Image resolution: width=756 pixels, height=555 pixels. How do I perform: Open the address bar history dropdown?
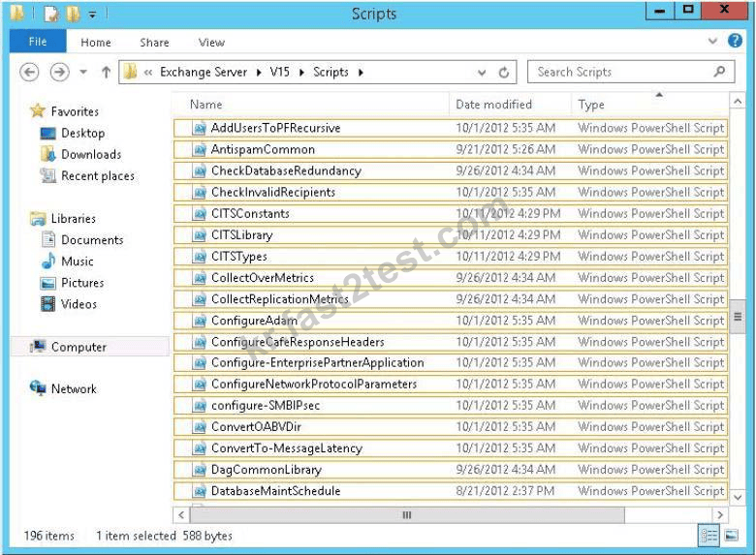[x=482, y=73]
